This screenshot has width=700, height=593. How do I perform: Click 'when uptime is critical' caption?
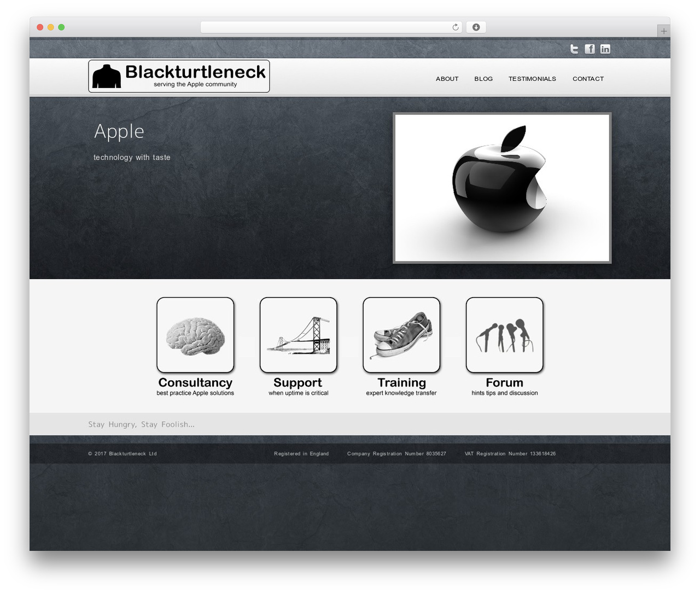pyautogui.click(x=299, y=393)
